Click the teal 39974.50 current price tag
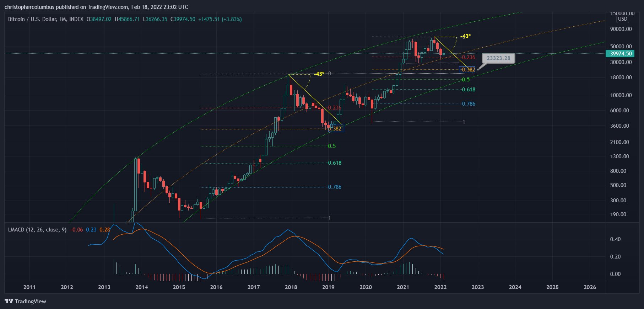Image resolution: width=644 pixels, height=309 pixels. pyautogui.click(x=621, y=54)
